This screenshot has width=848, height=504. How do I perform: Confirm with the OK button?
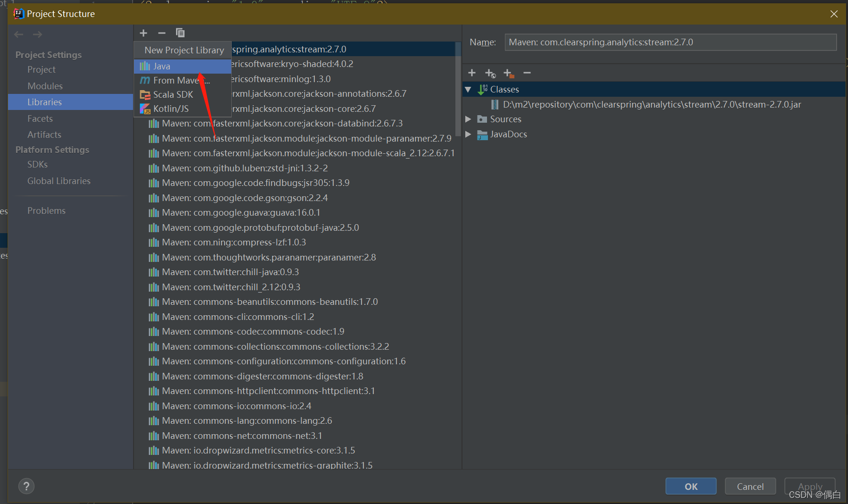pos(691,486)
